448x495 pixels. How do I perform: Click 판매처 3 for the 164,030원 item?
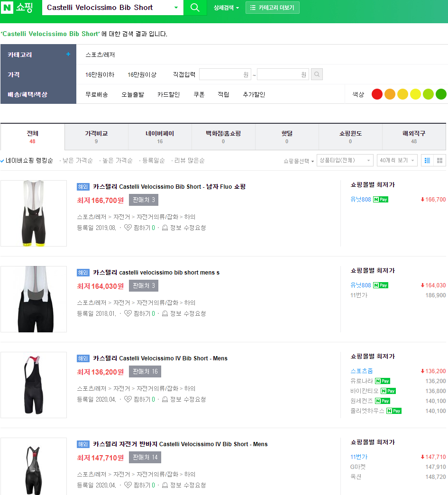(144, 286)
